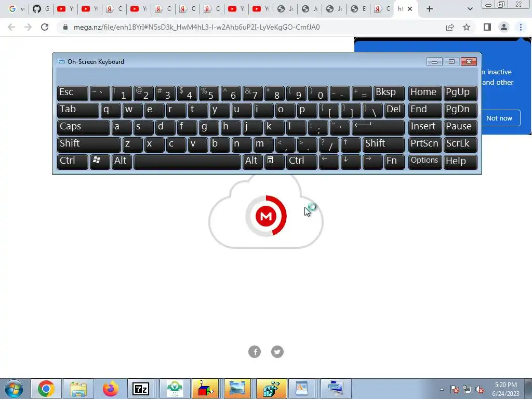Tap the Windows logo key on keyboard

(x=100, y=162)
